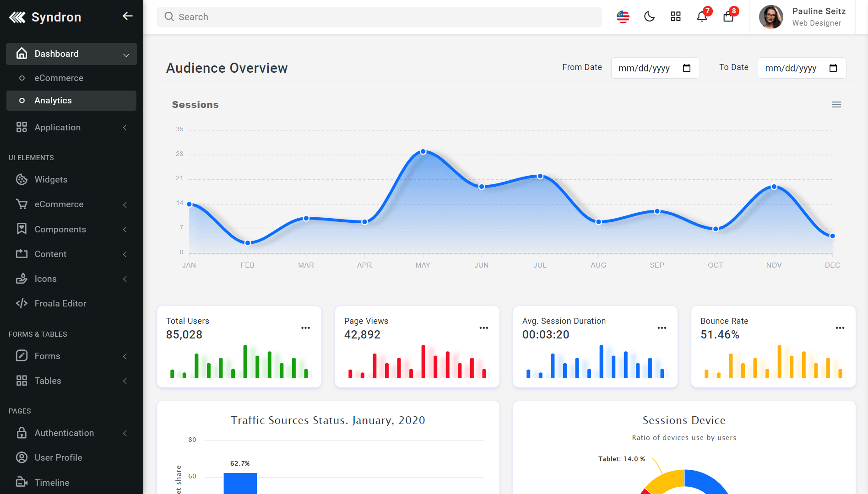
Task: Open Sessions chart hamburger menu
Action: (836, 105)
